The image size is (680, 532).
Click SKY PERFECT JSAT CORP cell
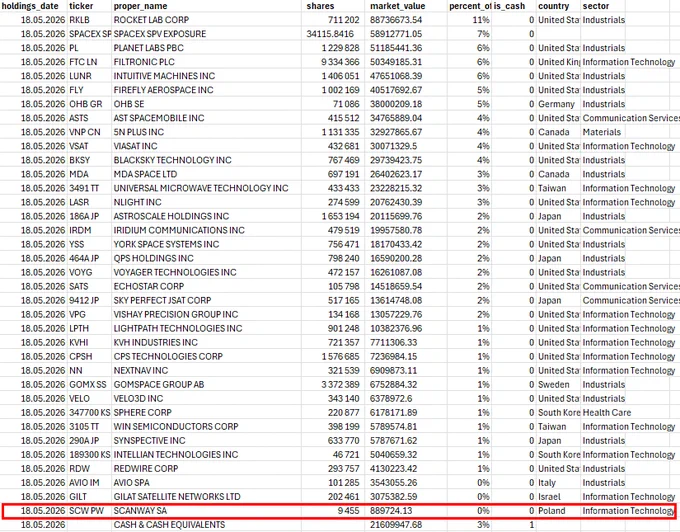pyautogui.click(x=207, y=300)
